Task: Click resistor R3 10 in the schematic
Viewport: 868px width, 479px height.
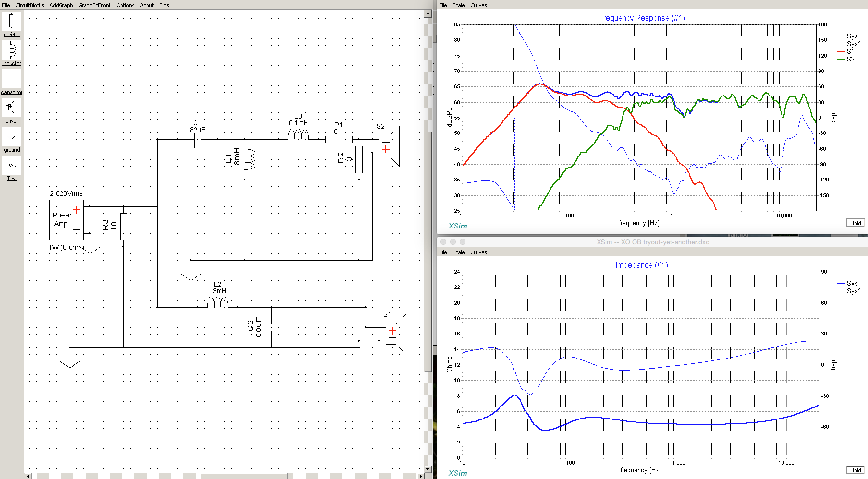Action: [x=123, y=226]
